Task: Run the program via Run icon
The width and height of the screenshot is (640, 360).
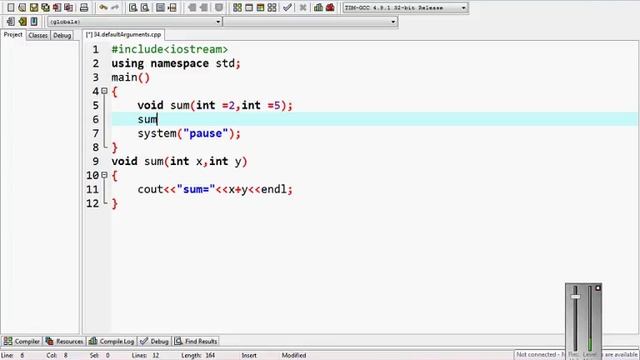Action: 249,7
